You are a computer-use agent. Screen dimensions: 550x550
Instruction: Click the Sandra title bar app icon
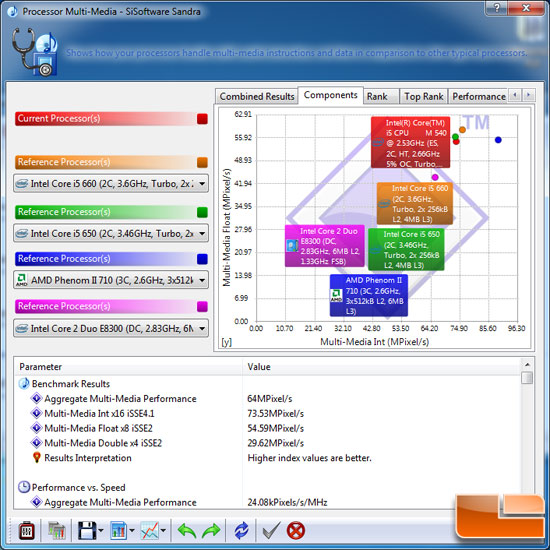(13, 11)
